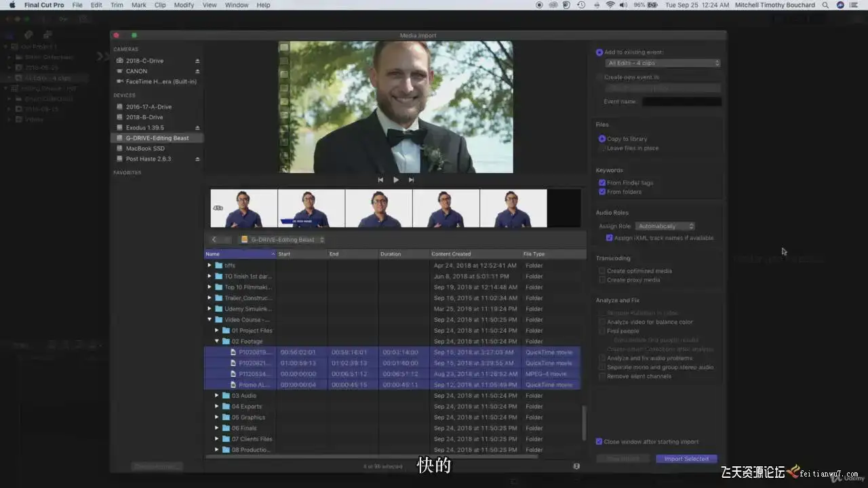
Task: Collapse the Video Course folder
Action: pyautogui.click(x=210, y=319)
